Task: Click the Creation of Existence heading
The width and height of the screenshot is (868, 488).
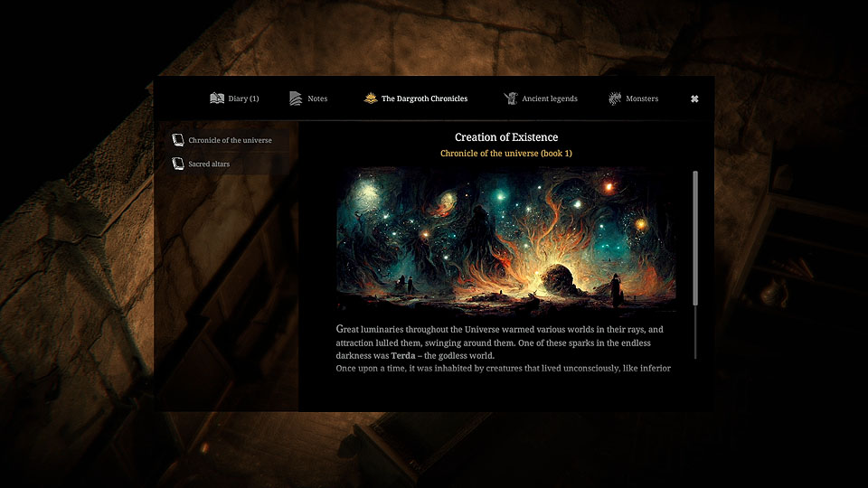Action: (x=506, y=137)
